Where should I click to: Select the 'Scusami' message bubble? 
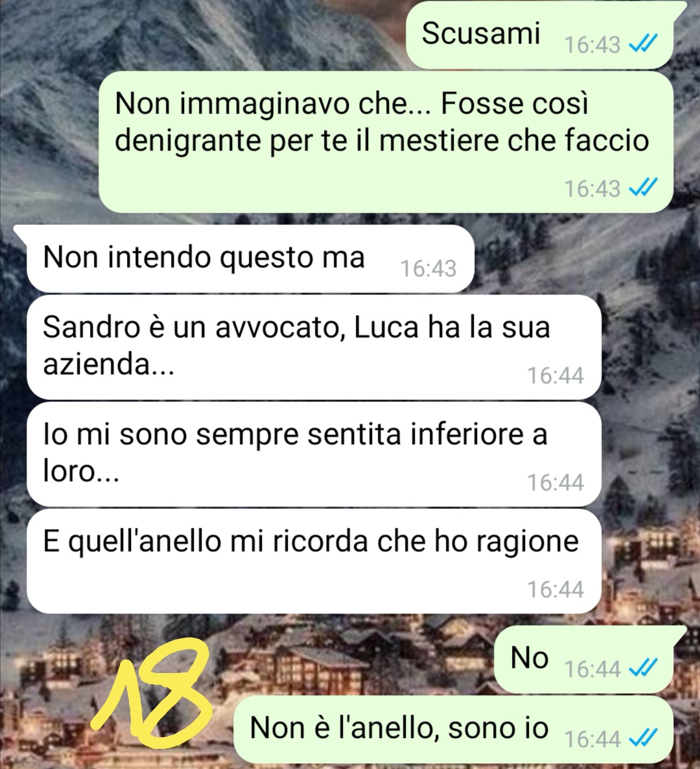(x=540, y=35)
